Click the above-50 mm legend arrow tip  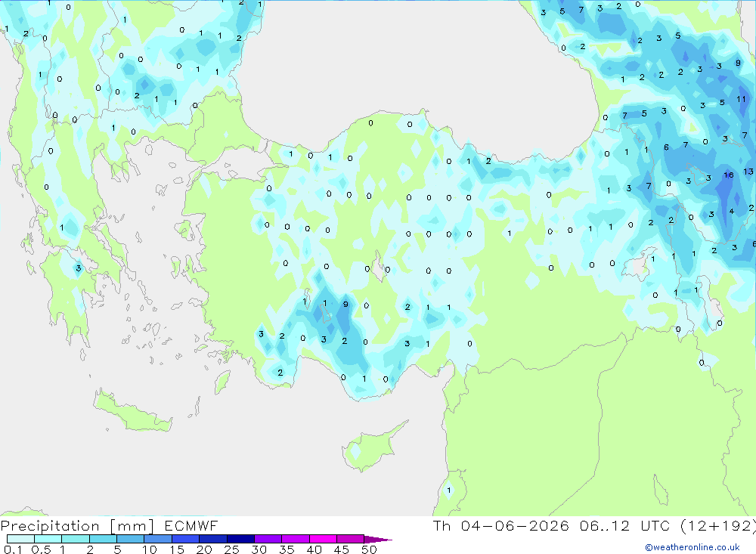378,540
